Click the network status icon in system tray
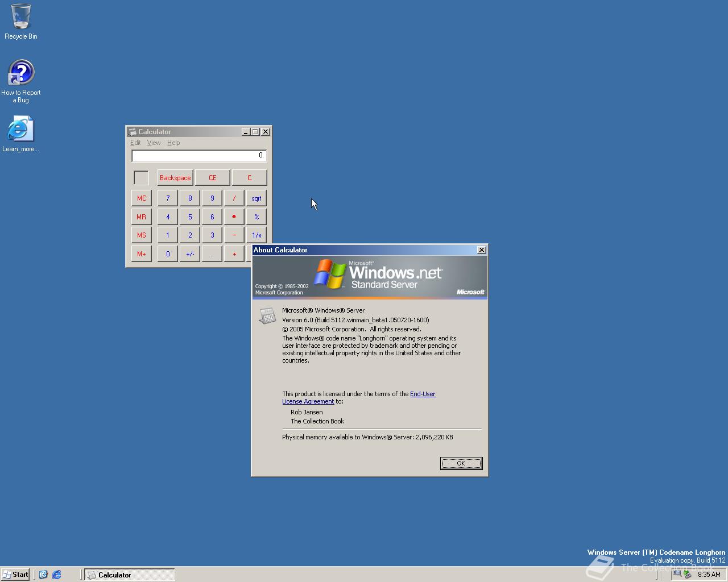This screenshot has height=582, width=728. click(676, 575)
